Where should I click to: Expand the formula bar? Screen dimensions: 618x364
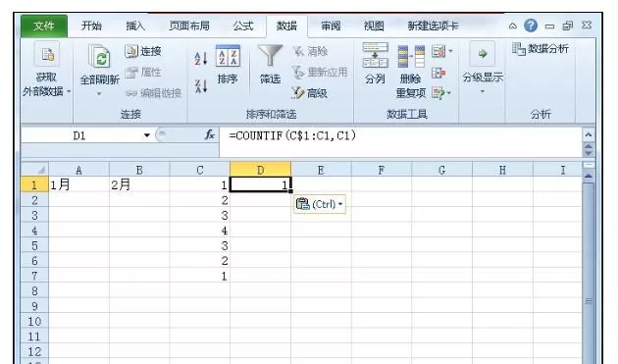tap(589, 134)
